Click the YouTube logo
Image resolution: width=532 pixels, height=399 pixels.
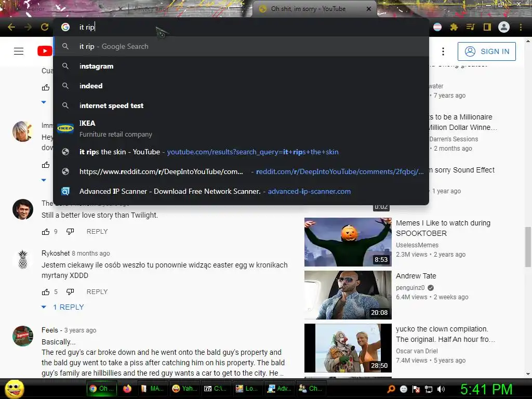click(x=45, y=51)
